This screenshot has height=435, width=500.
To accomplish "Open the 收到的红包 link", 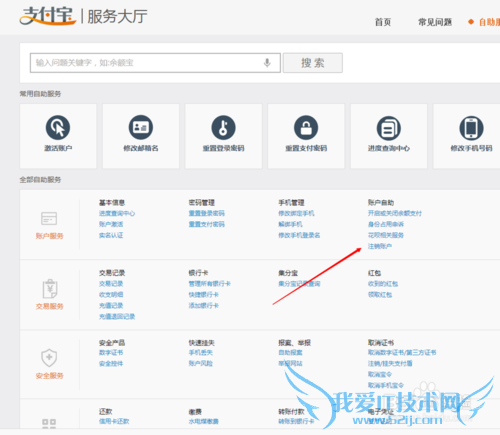I will click(x=383, y=284).
